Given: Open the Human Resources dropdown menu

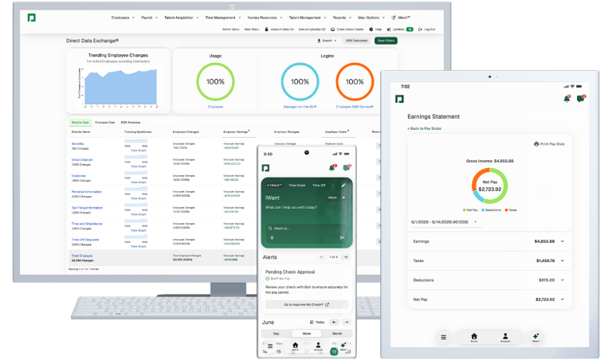Looking at the screenshot, I should [265, 18].
